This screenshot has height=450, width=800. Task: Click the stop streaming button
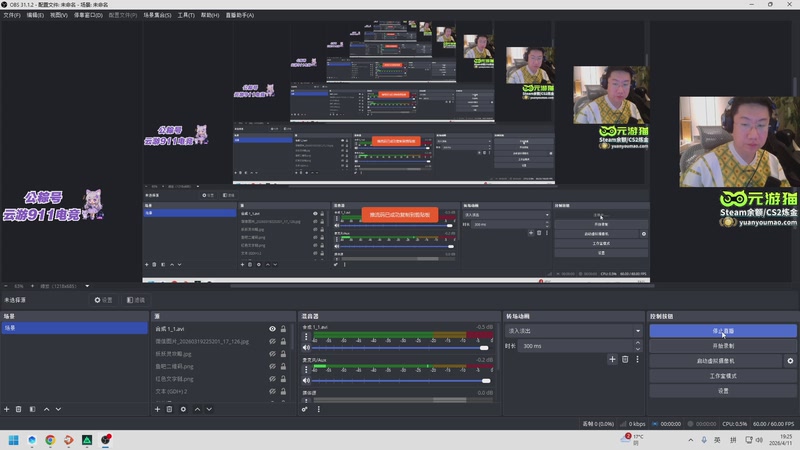click(723, 331)
